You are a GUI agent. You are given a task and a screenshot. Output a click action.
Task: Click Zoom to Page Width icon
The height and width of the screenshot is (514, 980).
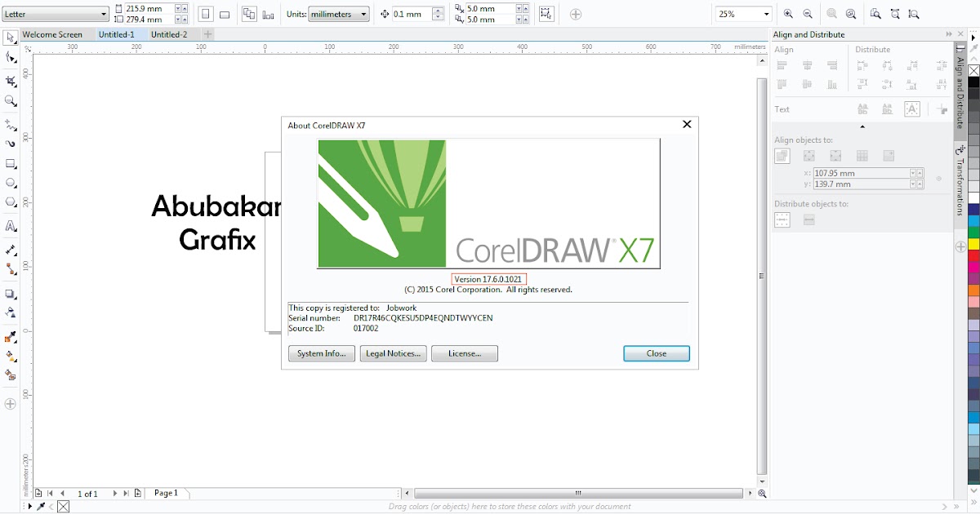click(x=895, y=14)
